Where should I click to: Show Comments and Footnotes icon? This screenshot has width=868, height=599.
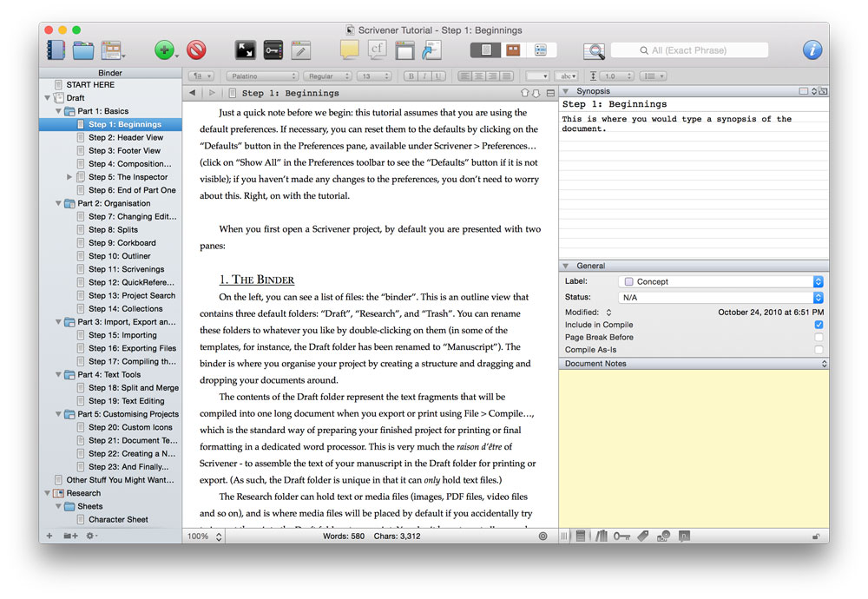tap(685, 536)
